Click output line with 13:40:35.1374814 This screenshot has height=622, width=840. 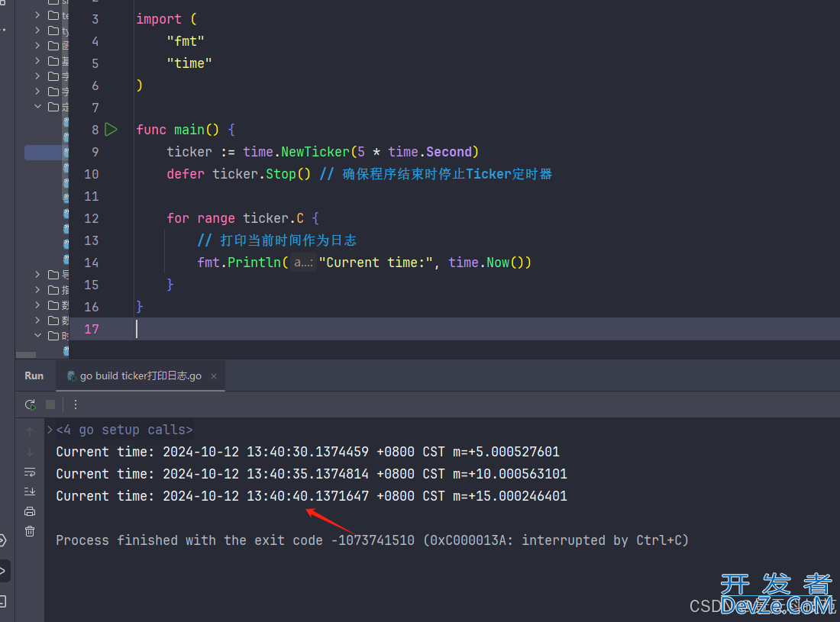312,474
